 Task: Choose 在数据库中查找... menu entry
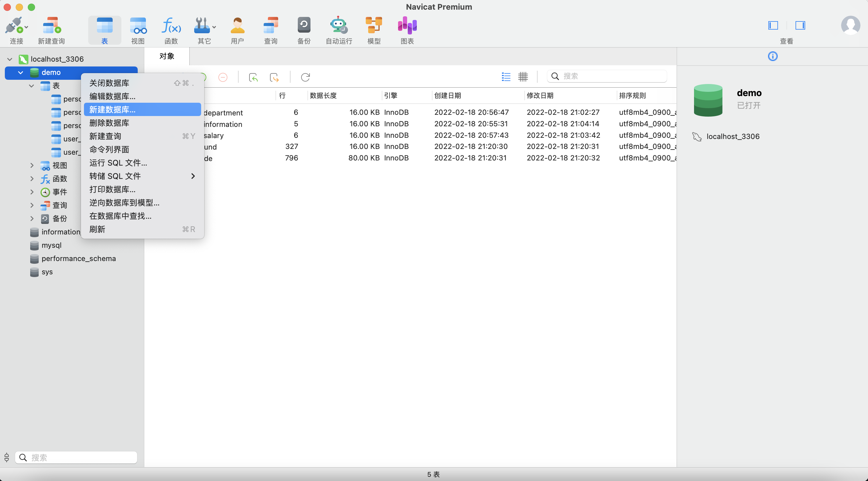(x=142, y=216)
